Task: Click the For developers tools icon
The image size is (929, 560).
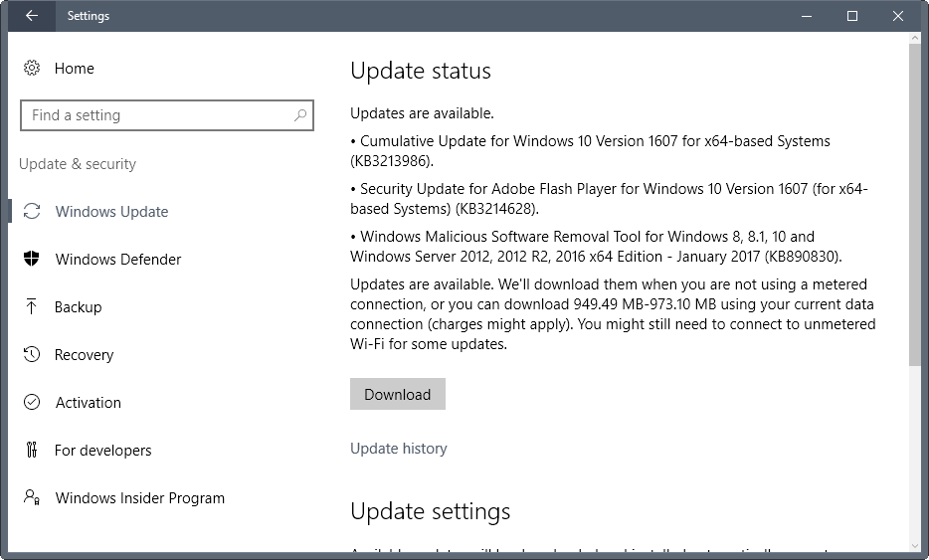Action: click(32, 450)
